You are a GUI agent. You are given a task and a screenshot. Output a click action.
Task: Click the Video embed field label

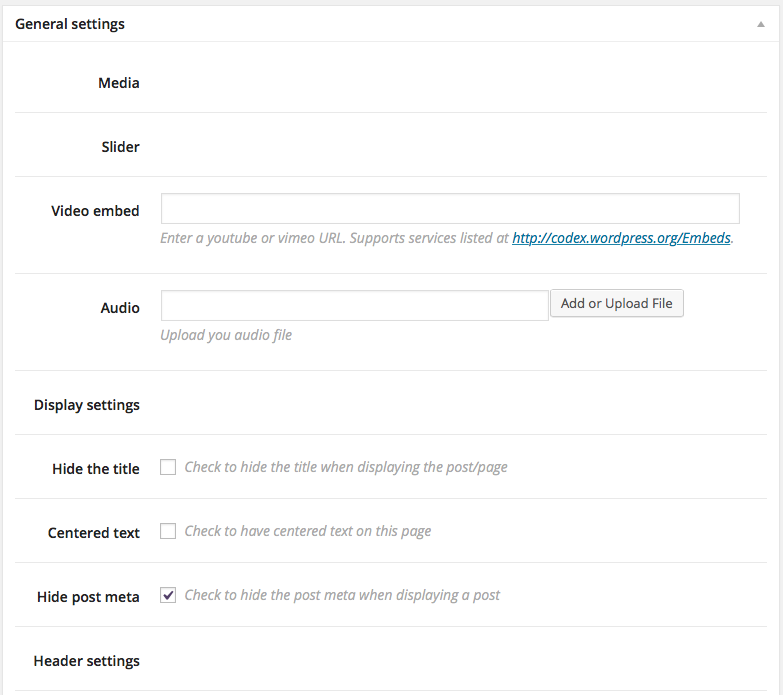point(95,211)
